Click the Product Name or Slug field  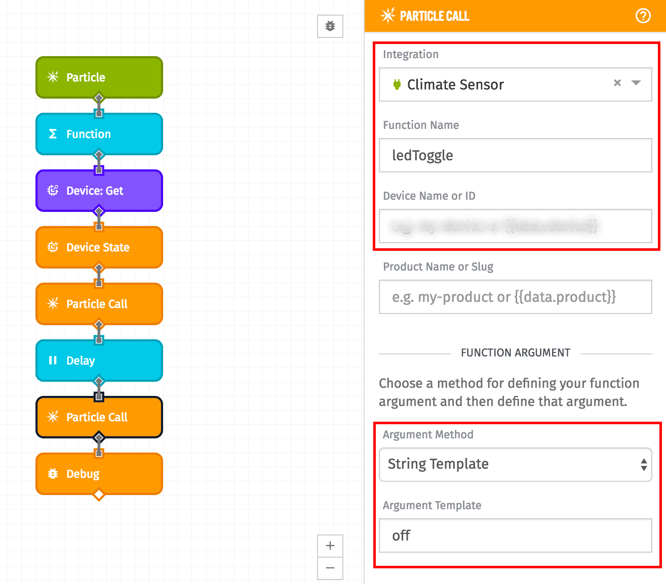tap(515, 297)
